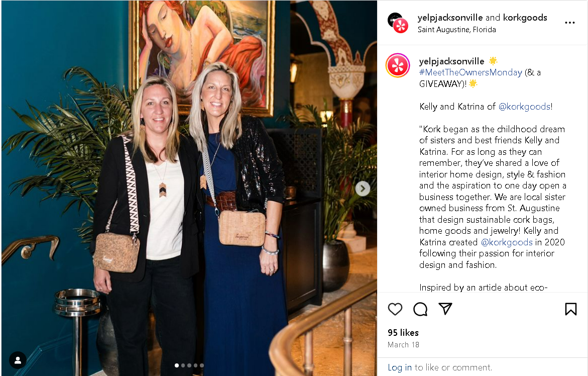Open yelpjacksonville profile picture beside caption

click(x=398, y=66)
